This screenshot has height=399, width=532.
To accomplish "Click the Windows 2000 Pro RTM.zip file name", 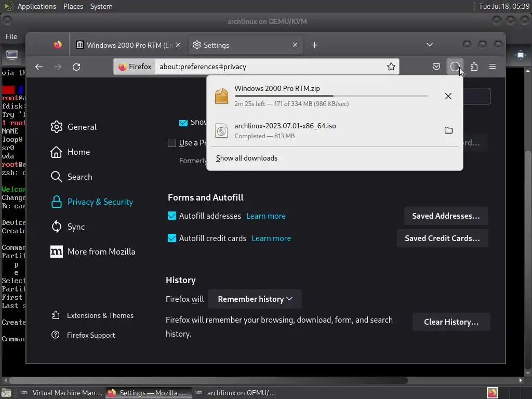I will coord(277,88).
